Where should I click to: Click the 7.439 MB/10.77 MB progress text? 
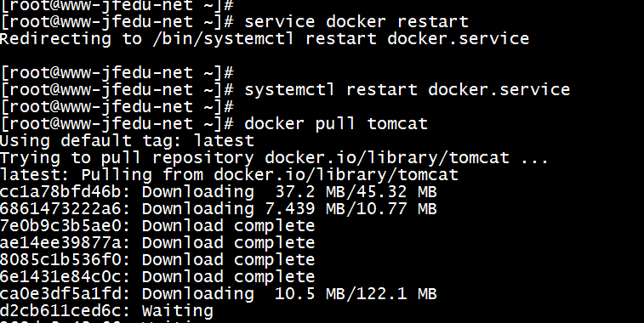(351, 209)
